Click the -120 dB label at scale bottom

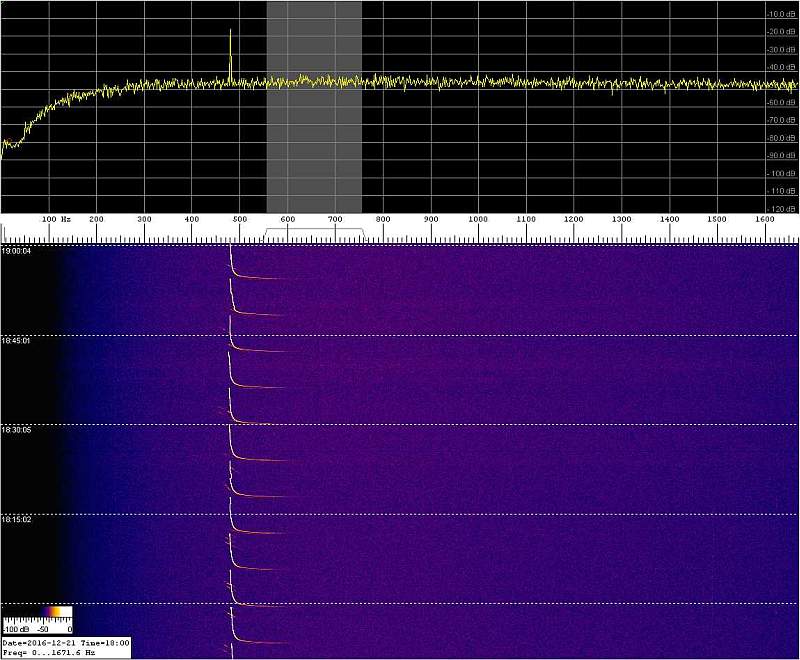(781, 208)
